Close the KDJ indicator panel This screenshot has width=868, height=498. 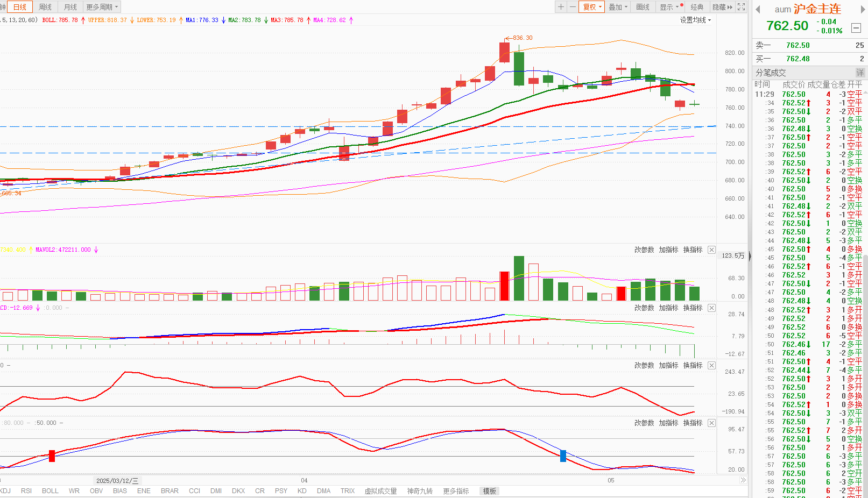click(x=711, y=423)
